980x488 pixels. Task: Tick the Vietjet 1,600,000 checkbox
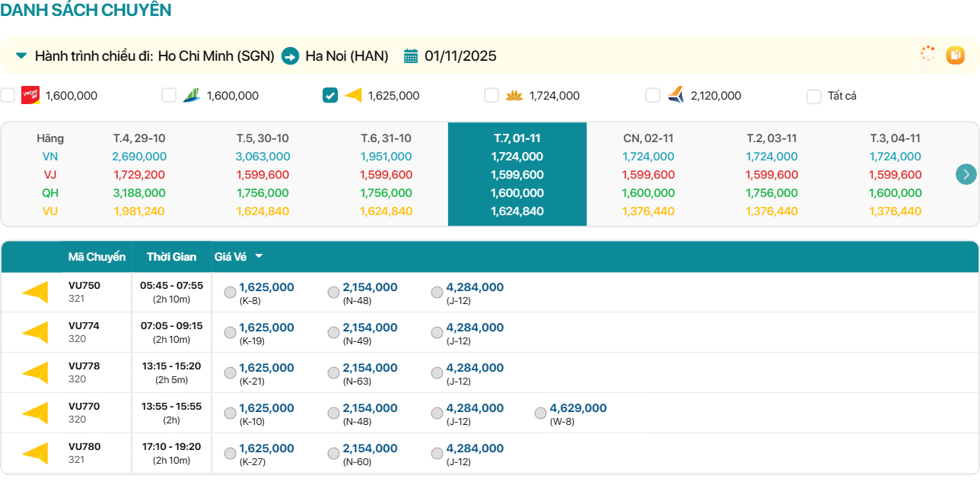(x=8, y=95)
